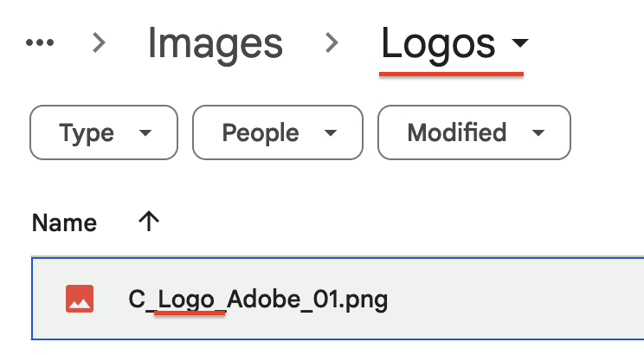
Task: Select the C_Logo_Adobe_01.png file name
Action: click(x=258, y=300)
